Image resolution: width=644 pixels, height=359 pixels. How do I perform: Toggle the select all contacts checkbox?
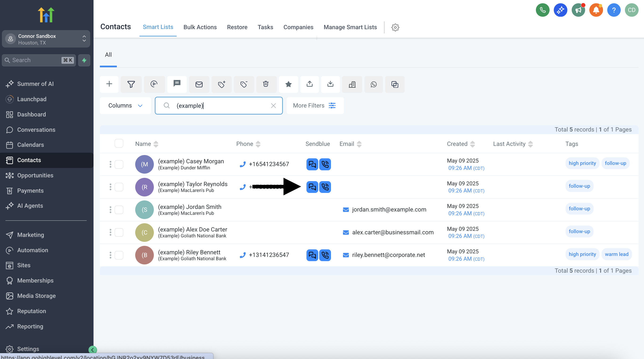(119, 144)
